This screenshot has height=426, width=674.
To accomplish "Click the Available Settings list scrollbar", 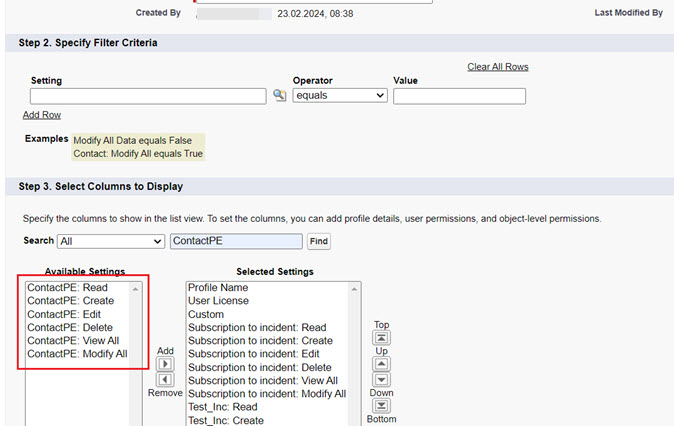I will (135, 354).
